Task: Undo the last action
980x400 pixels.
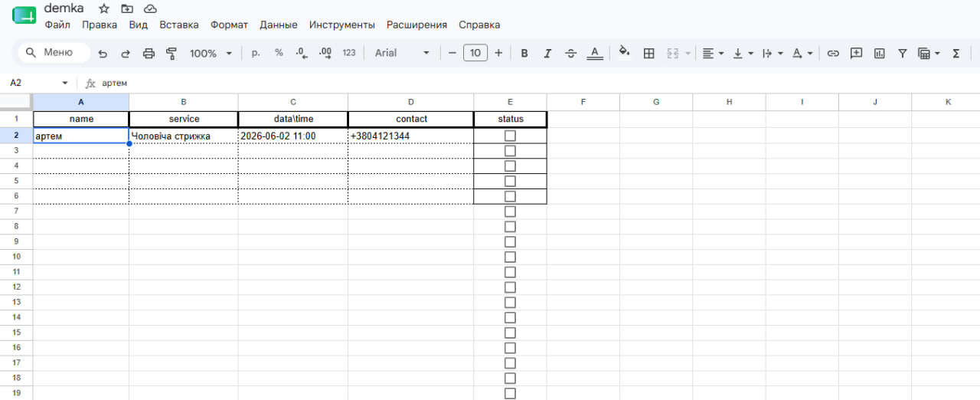Action: [103, 54]
